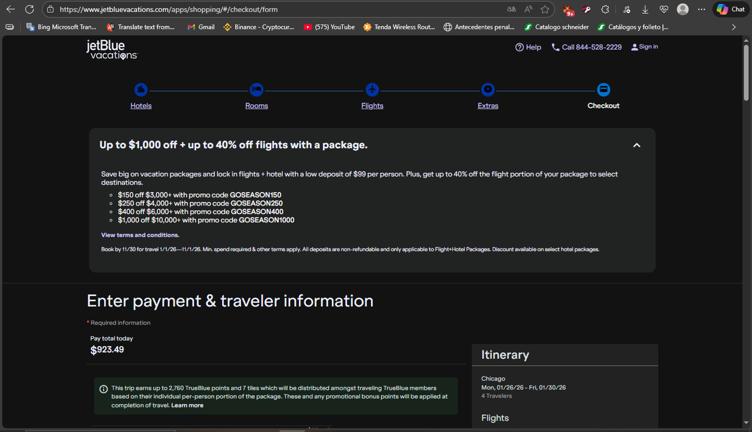Open Gmail bookmark
This screenshot has width=752, height=432.
tap(201, 27)
